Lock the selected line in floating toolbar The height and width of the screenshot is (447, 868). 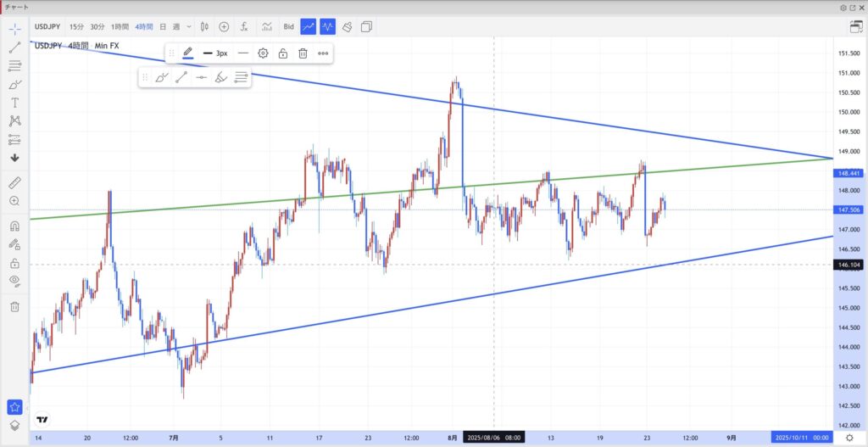click(x=283, y=53)
